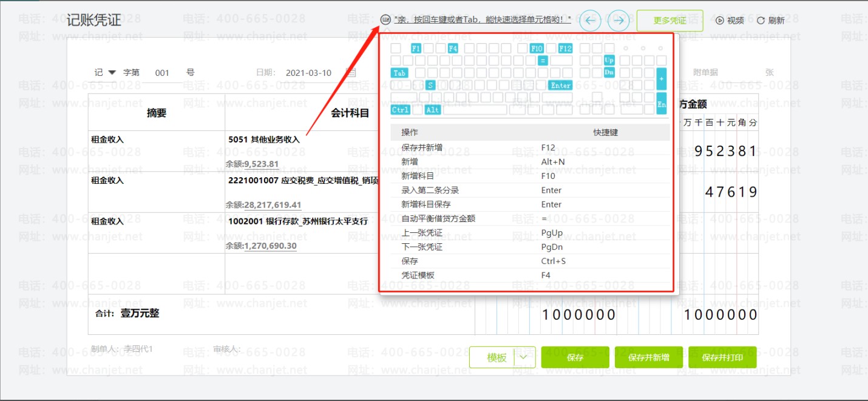Click the green 保存 button
868x401 pixels.
(x=575, y=357)
